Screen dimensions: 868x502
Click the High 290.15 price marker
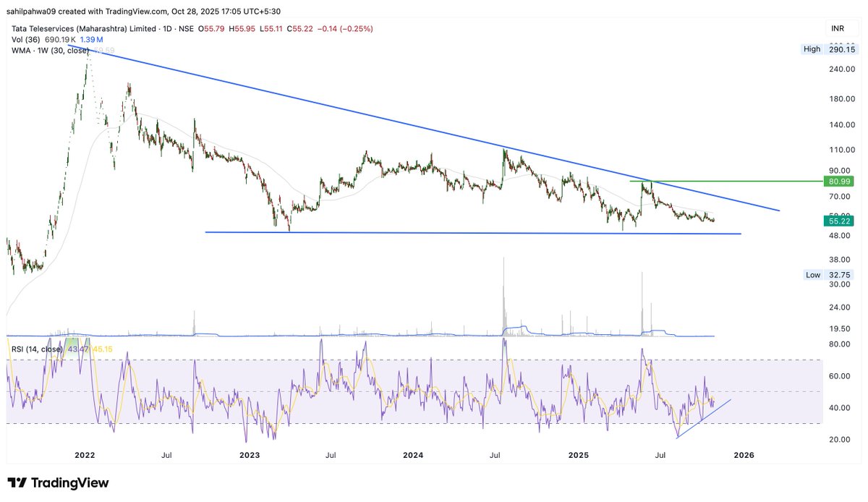click(829, 49)
